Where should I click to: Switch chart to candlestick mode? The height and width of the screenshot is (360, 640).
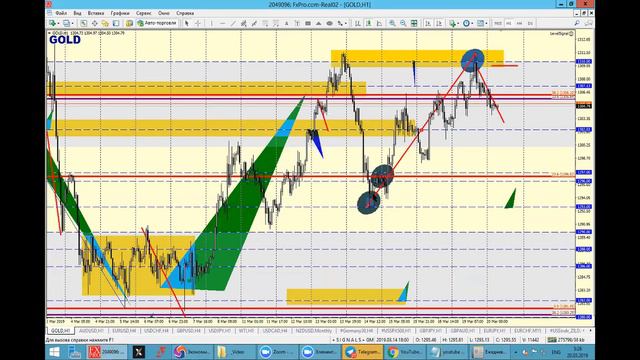(x=368, y=23)
